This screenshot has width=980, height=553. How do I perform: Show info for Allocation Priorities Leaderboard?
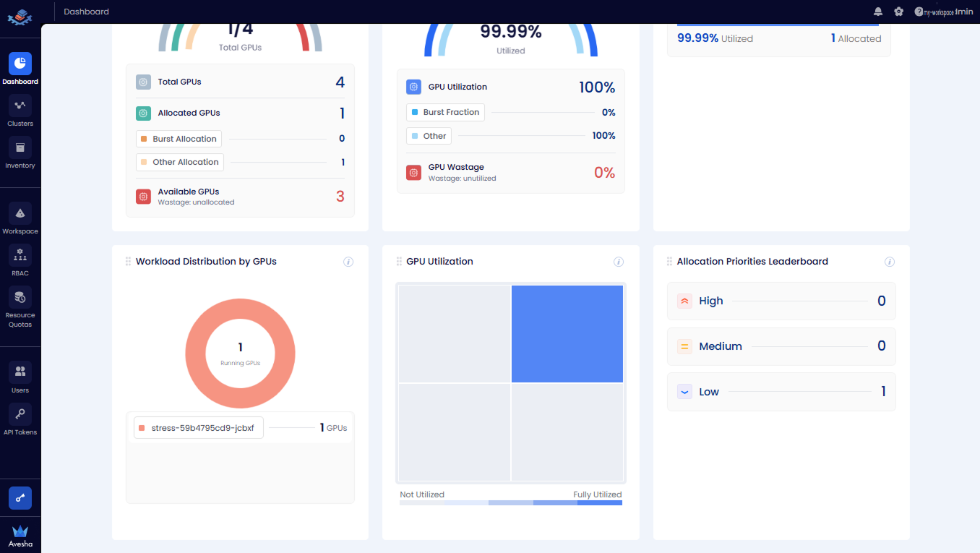tap(890, 262)
